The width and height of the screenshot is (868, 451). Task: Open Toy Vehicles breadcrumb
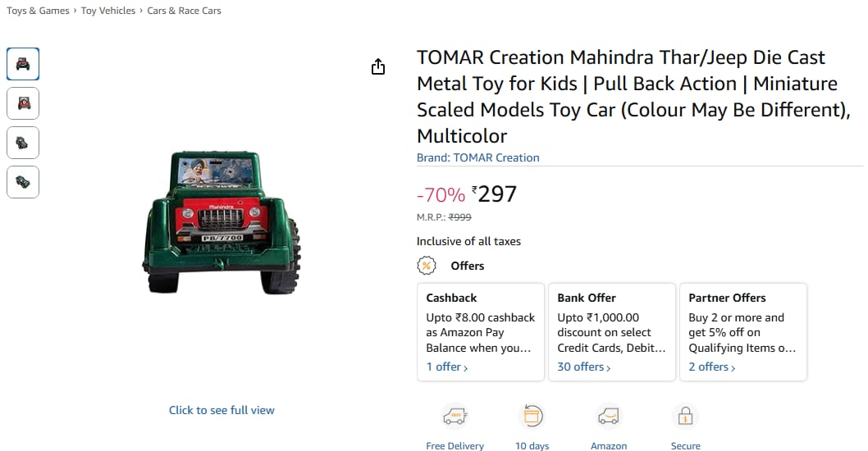coord(108,11)
